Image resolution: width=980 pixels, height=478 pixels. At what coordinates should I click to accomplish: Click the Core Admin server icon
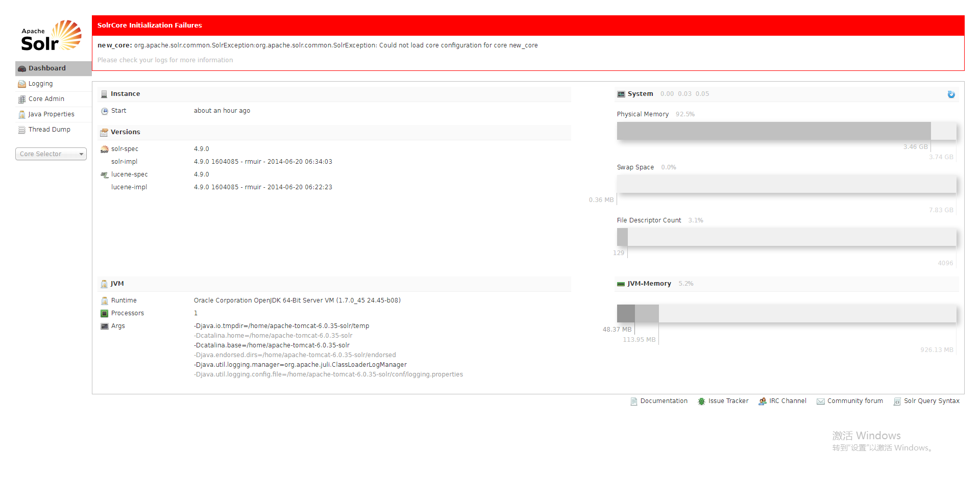click(x=22, y=99)
